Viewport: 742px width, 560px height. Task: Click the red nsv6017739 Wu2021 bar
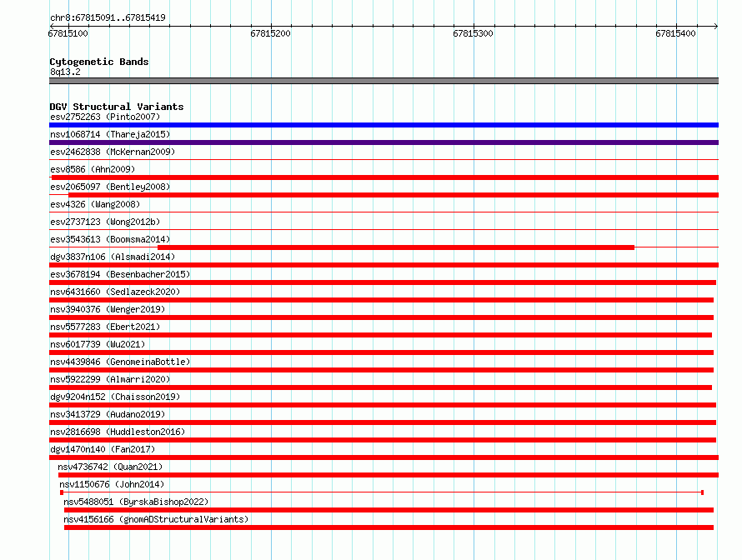coord(381,352)
